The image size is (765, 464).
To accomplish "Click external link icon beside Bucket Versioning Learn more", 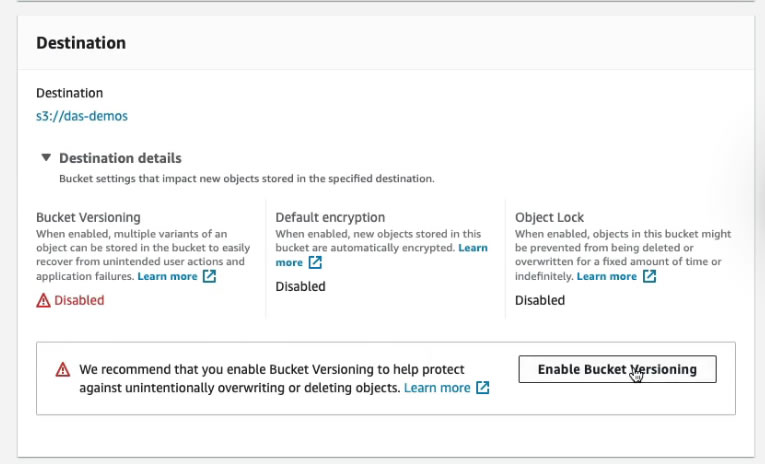I will [209, 276].
